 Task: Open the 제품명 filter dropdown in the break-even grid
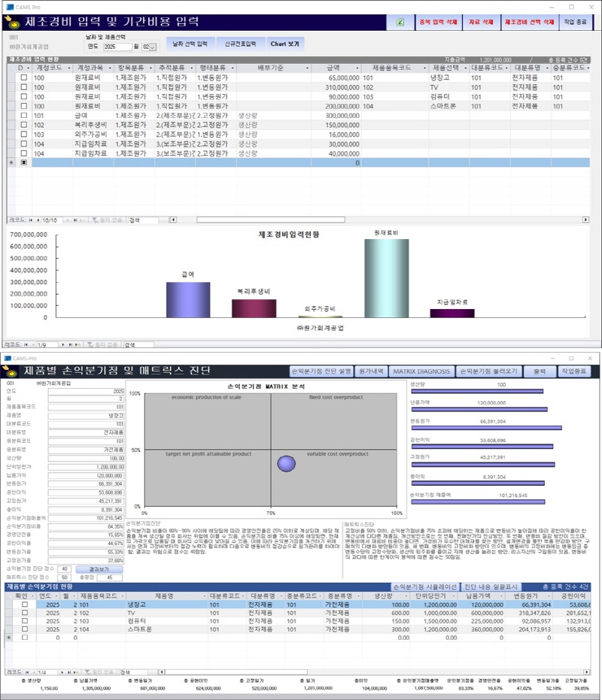(x=204, y=596)
